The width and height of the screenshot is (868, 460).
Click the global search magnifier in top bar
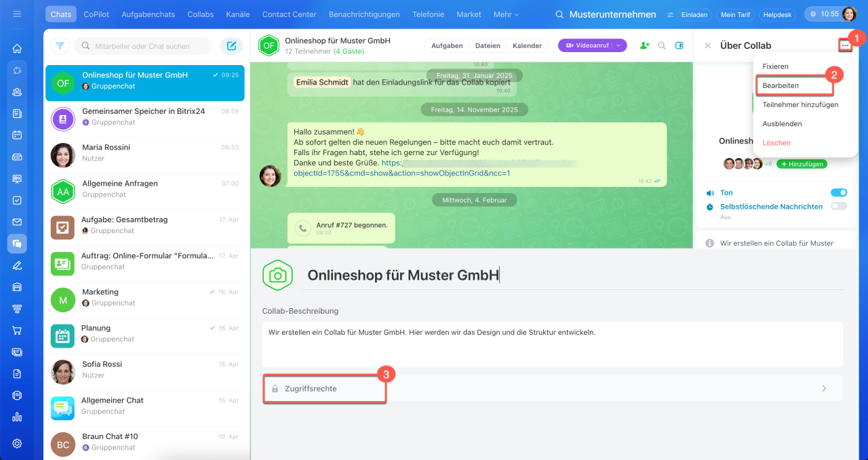tap(559, 14)
